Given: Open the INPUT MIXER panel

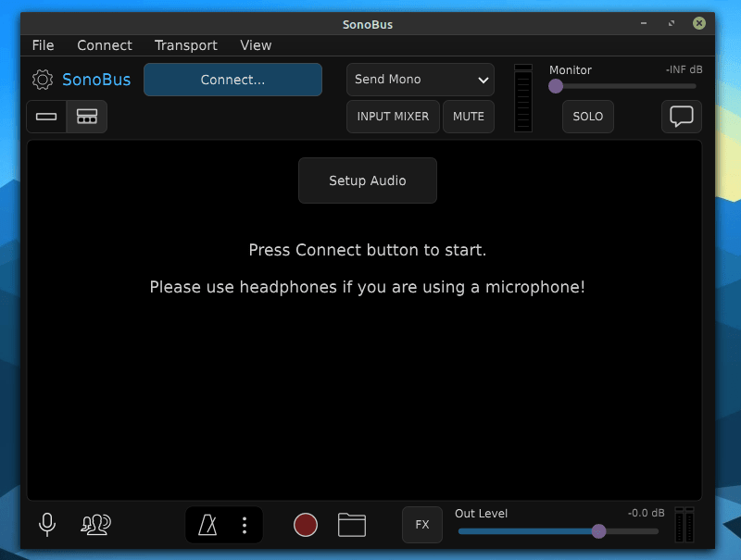Looking at the screenshot, I should (393, 117).
